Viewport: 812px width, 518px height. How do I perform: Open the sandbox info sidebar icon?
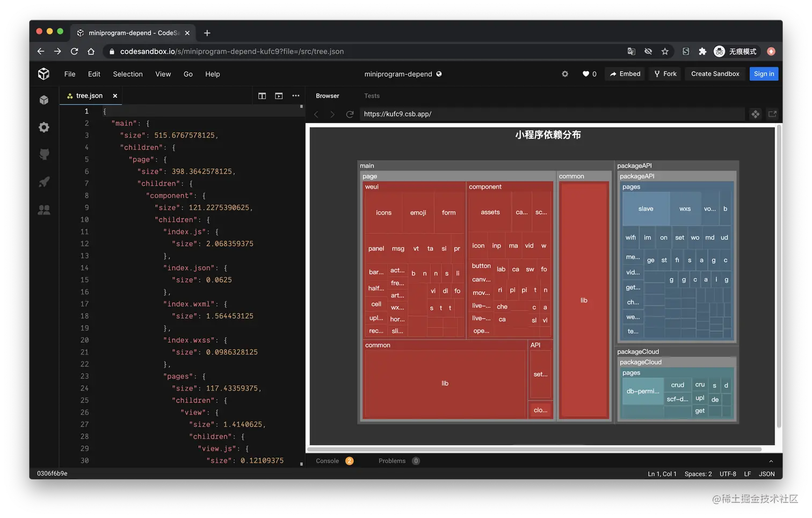click(x=44, y=100)
